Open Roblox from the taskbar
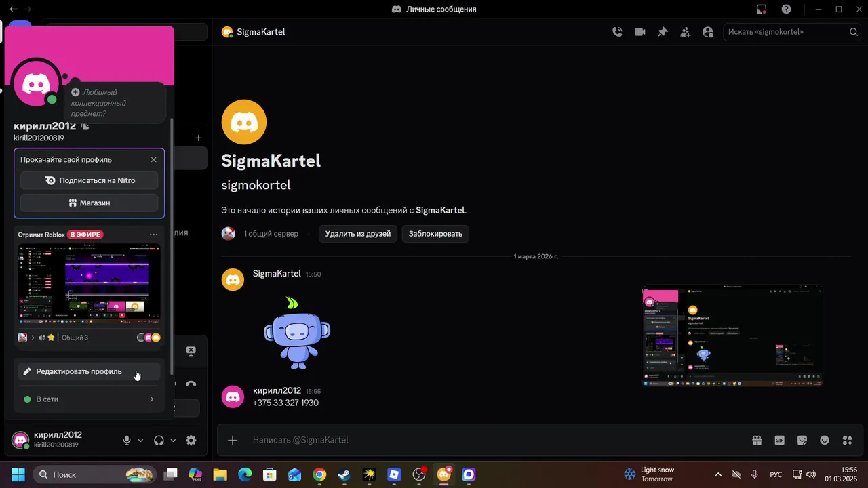868x488 pixels. [394, 474]
